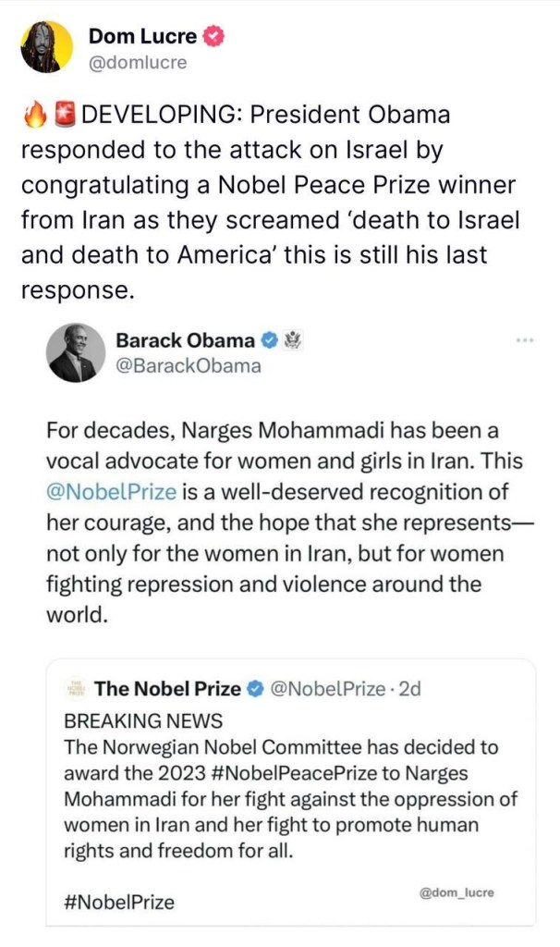Click Dom Lucre's profile avatar
Screen dimensions: 560x947
(46, 47)
